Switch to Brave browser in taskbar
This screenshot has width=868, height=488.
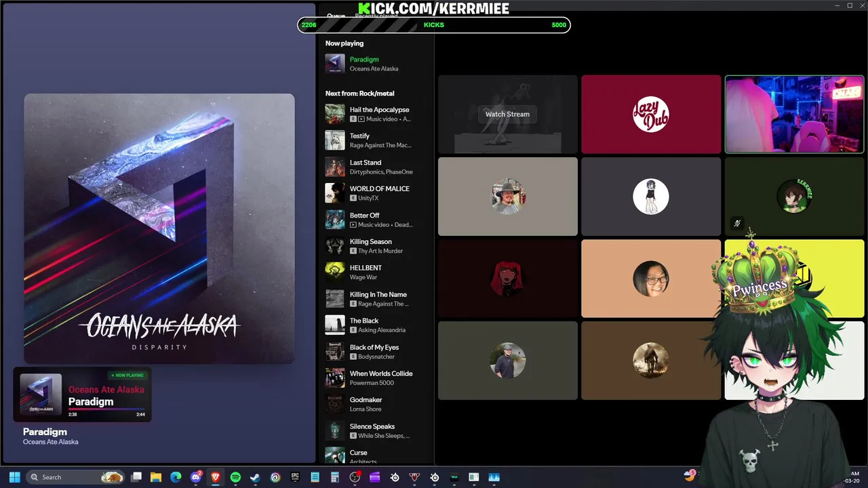coord(216,477)
